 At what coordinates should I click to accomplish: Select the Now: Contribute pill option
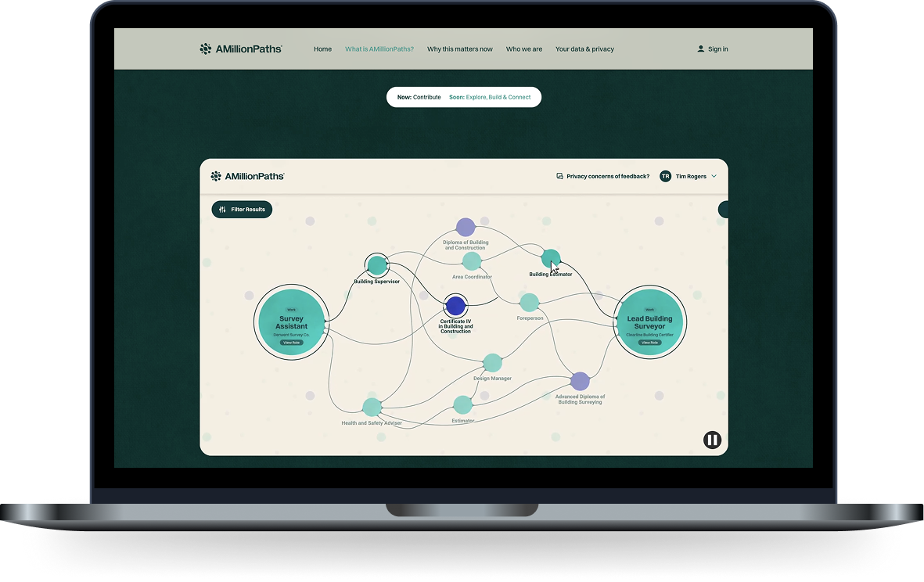pos(419,97)
